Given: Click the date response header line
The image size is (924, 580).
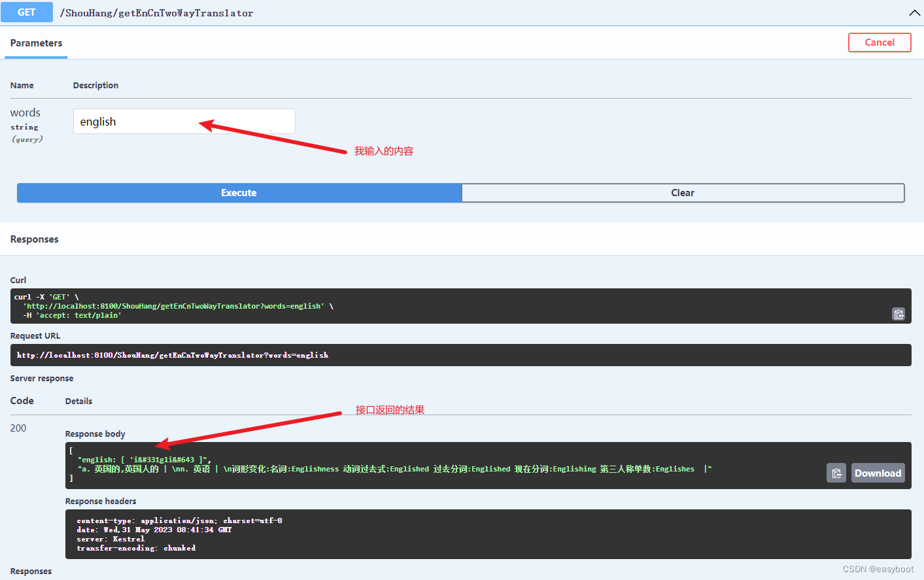Looking at the screenshot, I should [x=154, y=530].
